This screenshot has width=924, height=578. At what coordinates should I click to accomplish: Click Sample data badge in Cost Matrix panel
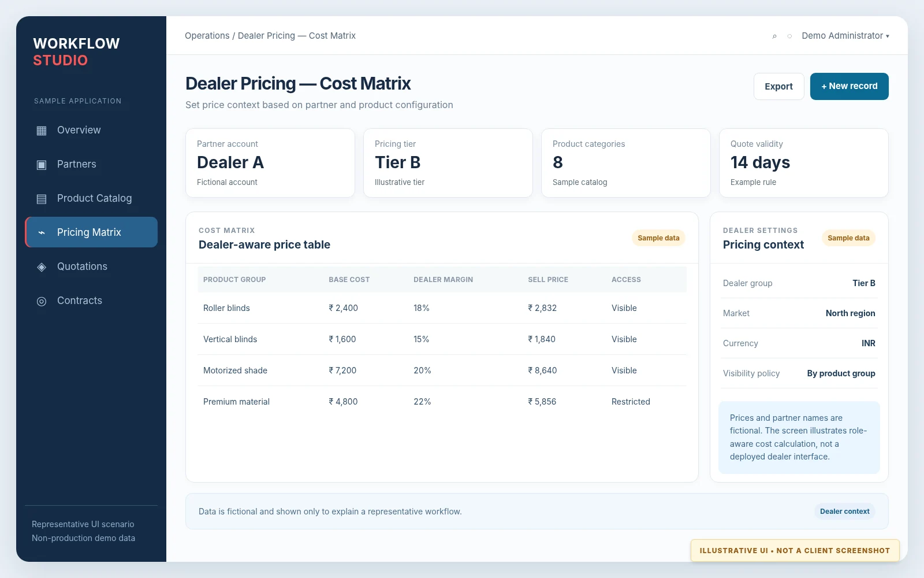click(x=658, y=238)
